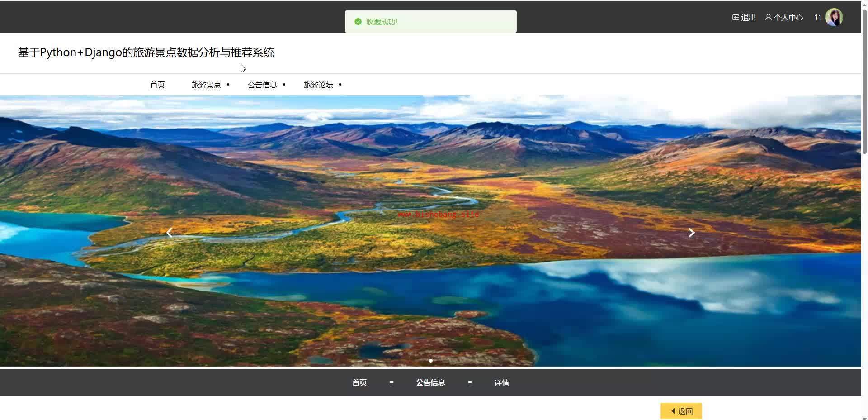Screen dimensions: 868x420
Task: Click 首页 in the breadcrumb bar
Action: (x=359, y=382)
